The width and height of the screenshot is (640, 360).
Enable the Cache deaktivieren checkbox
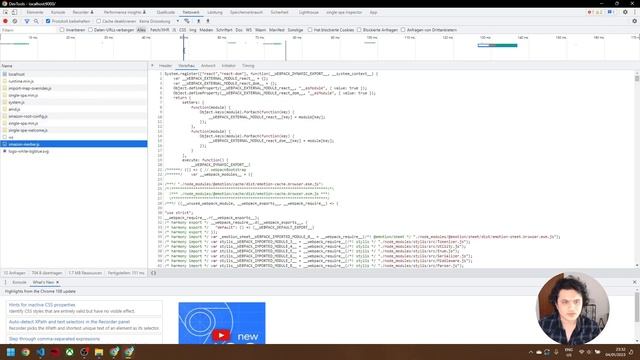click(x=98, y=21)
